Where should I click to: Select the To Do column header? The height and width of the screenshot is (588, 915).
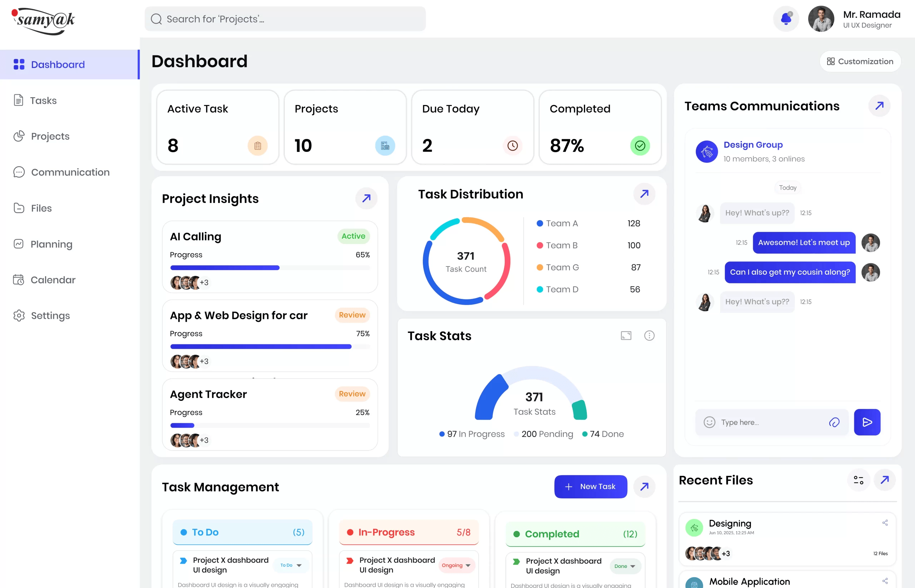point(242,532)
